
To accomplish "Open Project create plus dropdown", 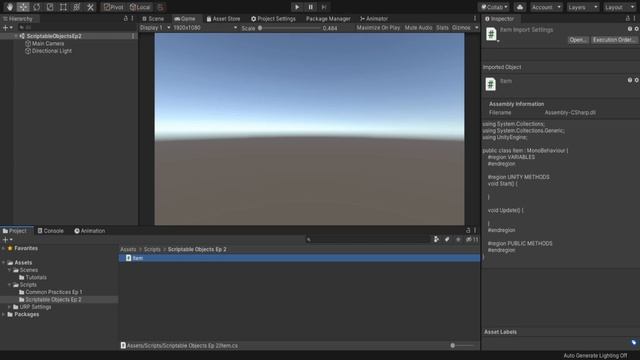I will click(x=8, y=240).
